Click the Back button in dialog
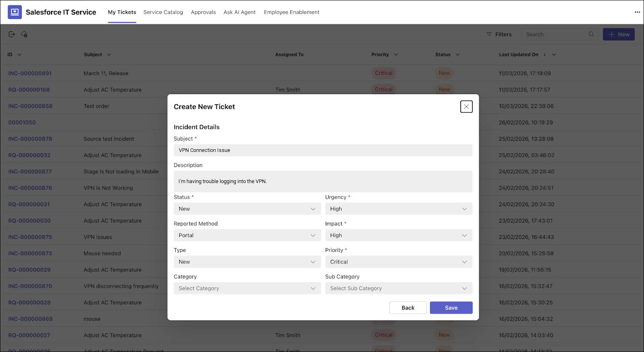Screen dimensions: 644x352 point(408,308)
